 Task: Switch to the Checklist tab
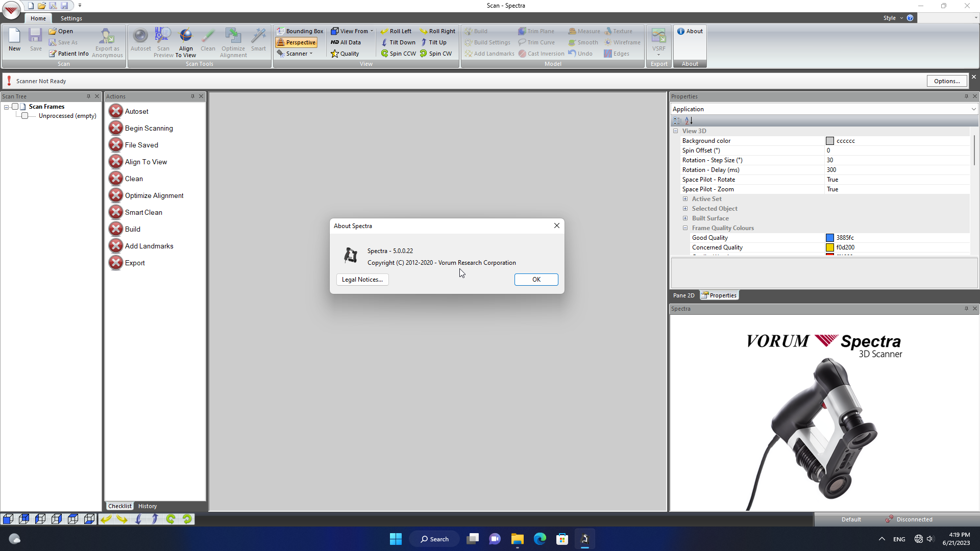pos(120,506)
